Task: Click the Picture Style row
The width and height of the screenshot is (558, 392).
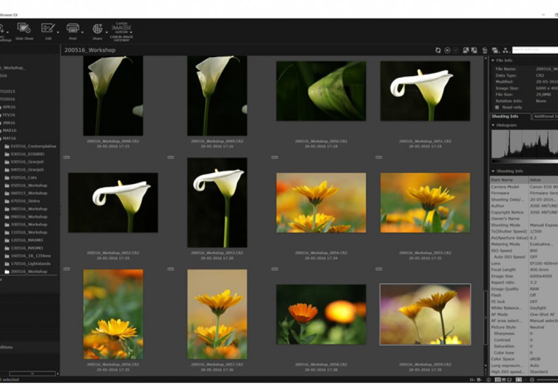Action: tap(524, 327)
